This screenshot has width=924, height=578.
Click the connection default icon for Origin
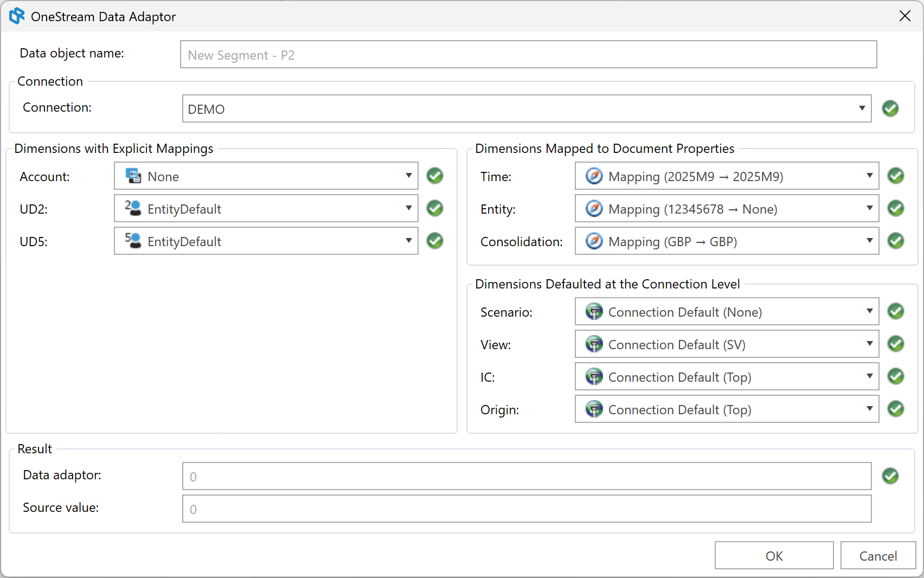point(594,409)
